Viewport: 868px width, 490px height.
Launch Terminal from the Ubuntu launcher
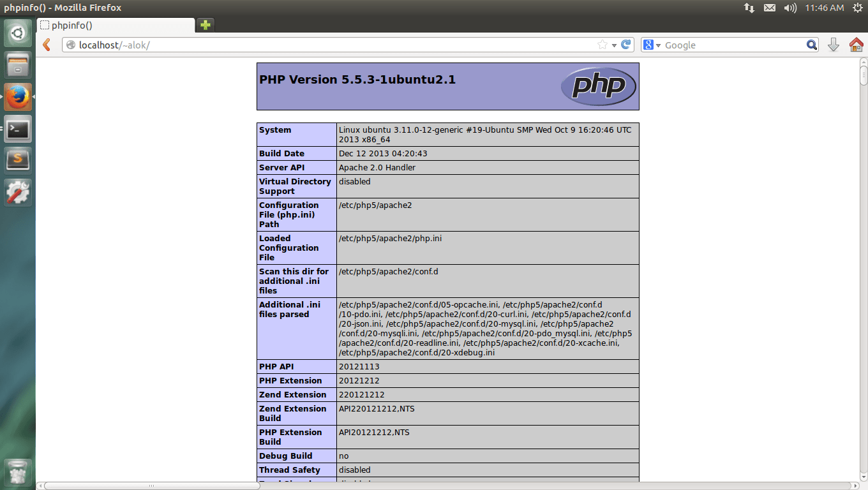pyautogui.click(x=17, y=129)
